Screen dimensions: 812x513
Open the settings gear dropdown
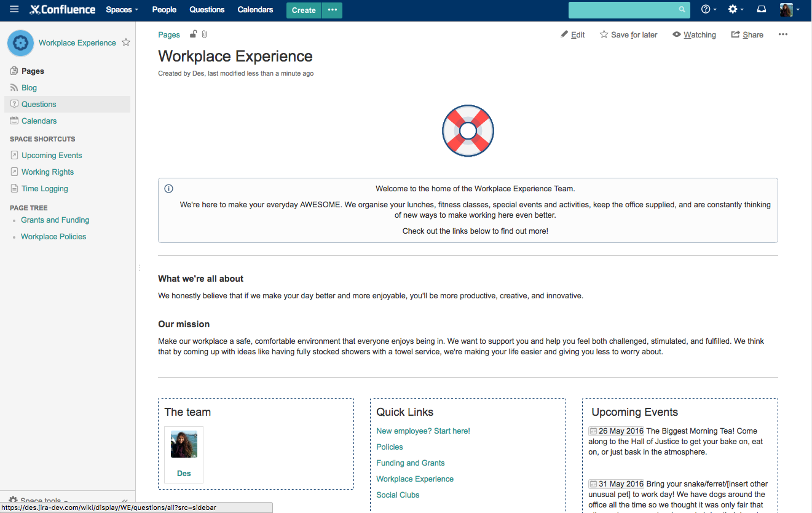735,9
